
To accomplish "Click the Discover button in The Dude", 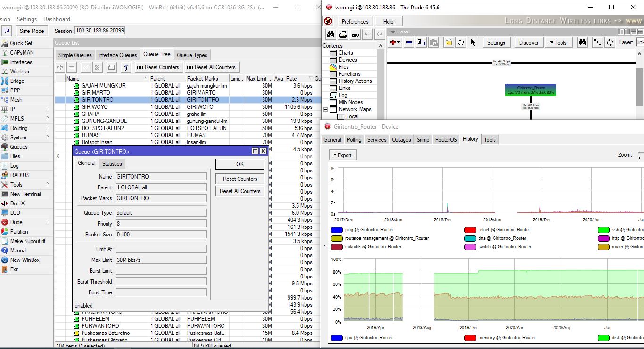I will point(528,42).
